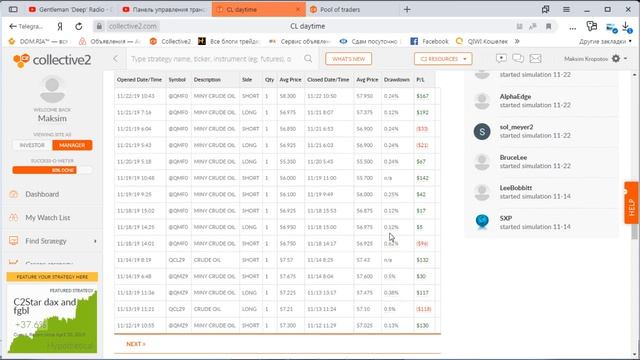Open the browser hamburger menu icon
640x360 pixels.
566,9
